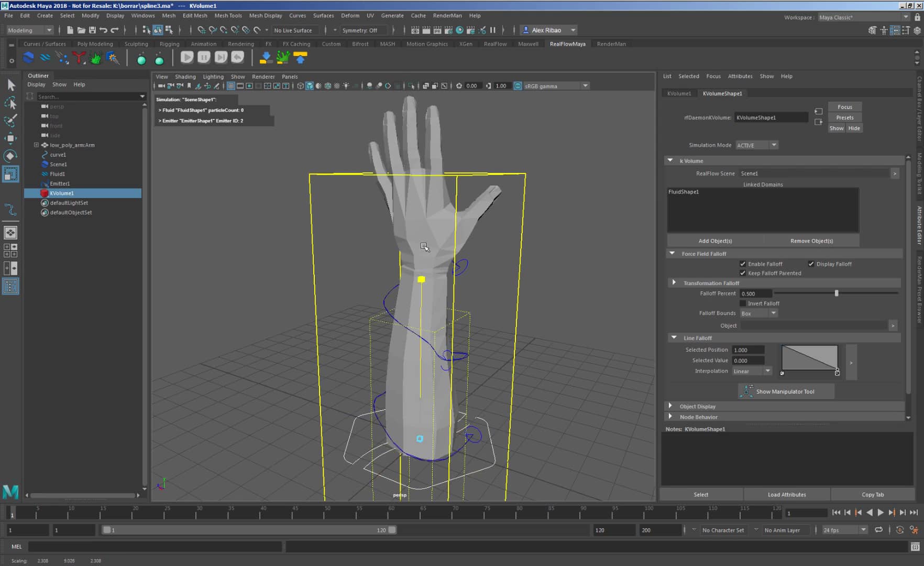Click the RealFlow emitter shelf icon
The image size is (924, 566).
(x=283, y=58)
